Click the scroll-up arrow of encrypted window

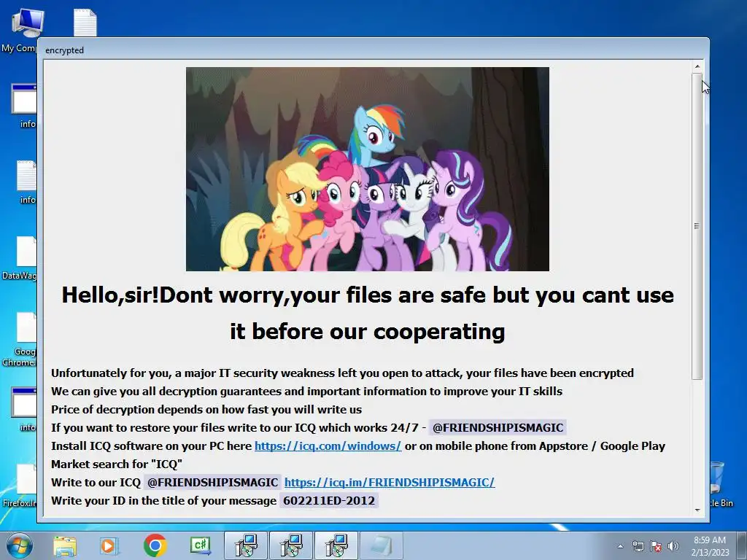click(697, 66)
